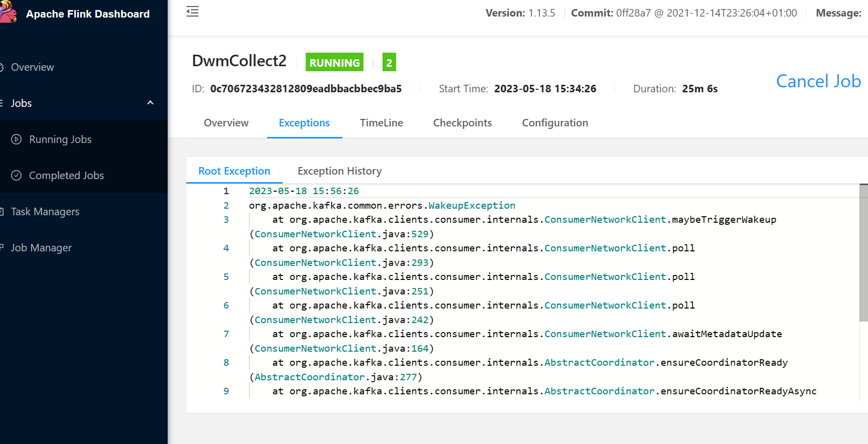Click ConsumerNetworkClient.java:242 reference

(x=341, y=320)
